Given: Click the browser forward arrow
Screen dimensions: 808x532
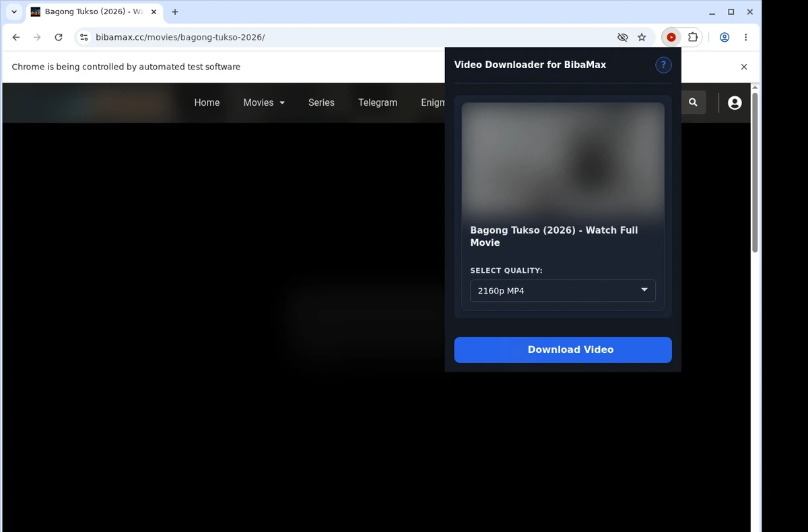Looking at the screenshot, I should tap(37, 38).
